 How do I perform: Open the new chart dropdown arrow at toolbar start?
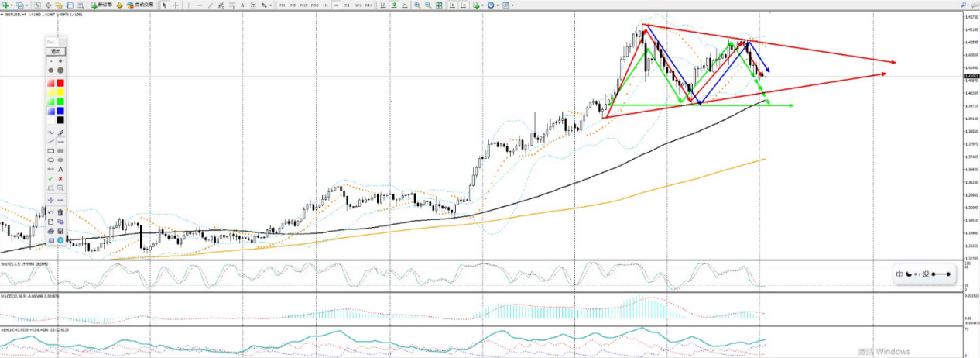point(12,5)
